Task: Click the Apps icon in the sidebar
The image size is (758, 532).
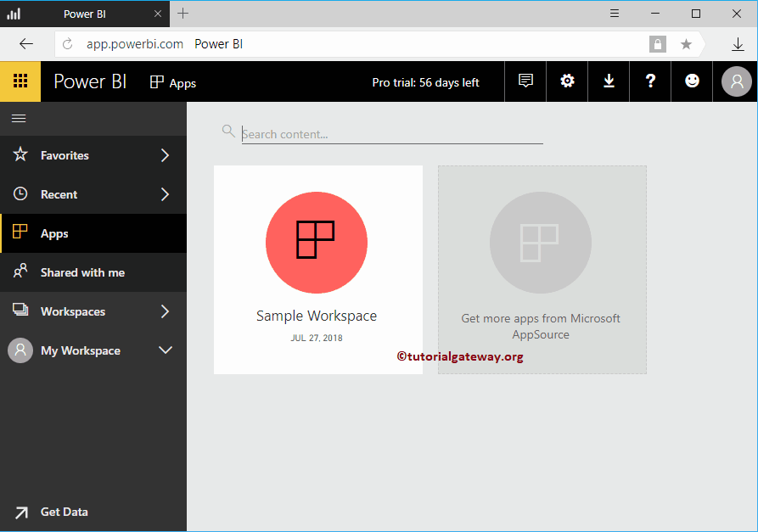Action: pos(20,232)
